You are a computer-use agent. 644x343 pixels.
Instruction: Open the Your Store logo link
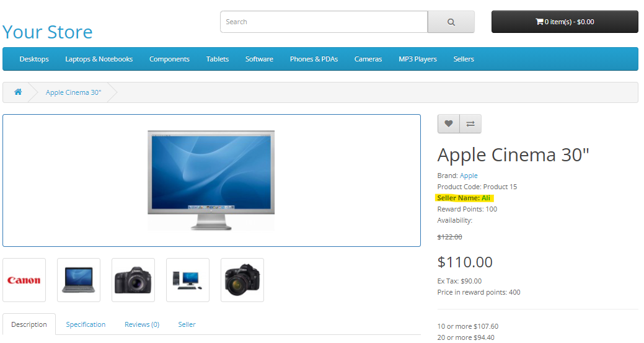[x=48, y=32]
